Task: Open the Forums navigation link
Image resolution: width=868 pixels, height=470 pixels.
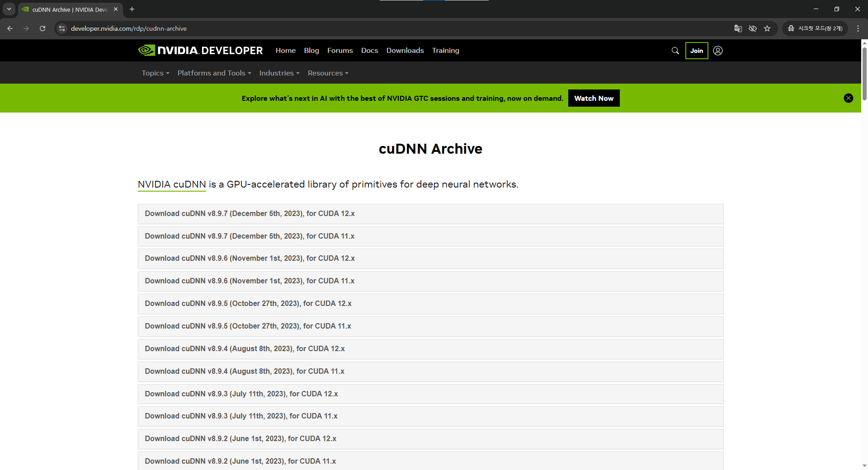Action: click(340, 51)
